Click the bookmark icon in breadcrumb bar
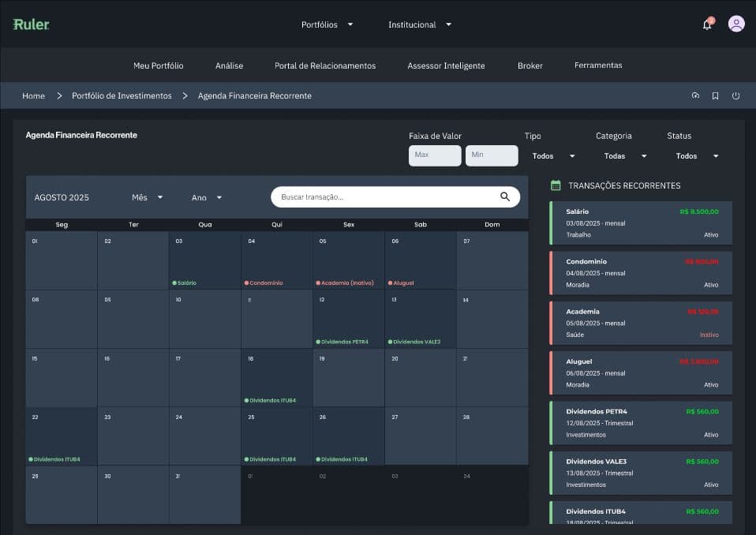Viewport: 756px width, 535px height. [x=715, y=96]
